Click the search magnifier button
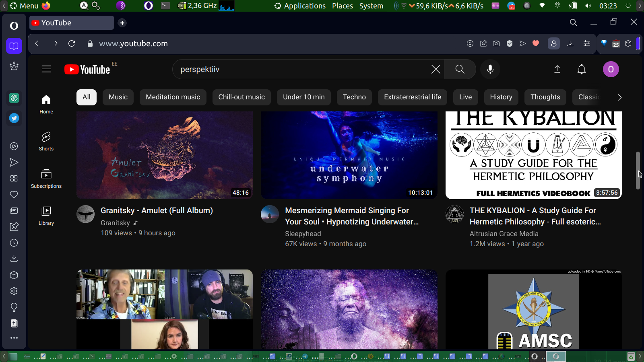 (x=460, y=69)
